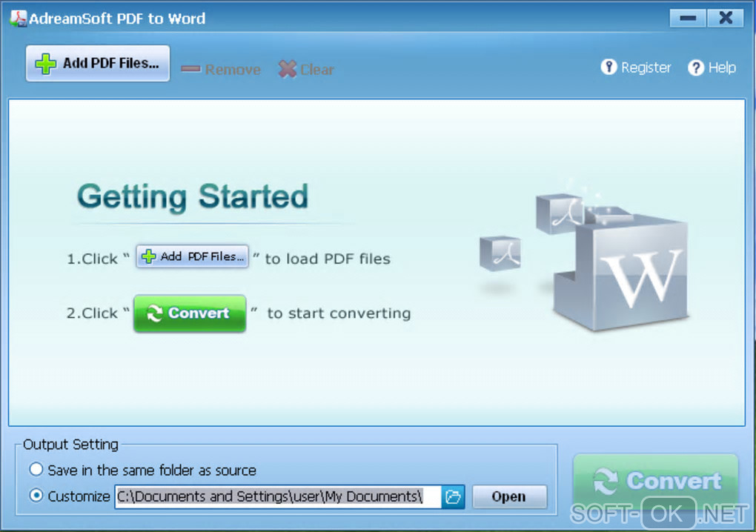
Task: Open the Help link
Action: (x=712, y=67)
